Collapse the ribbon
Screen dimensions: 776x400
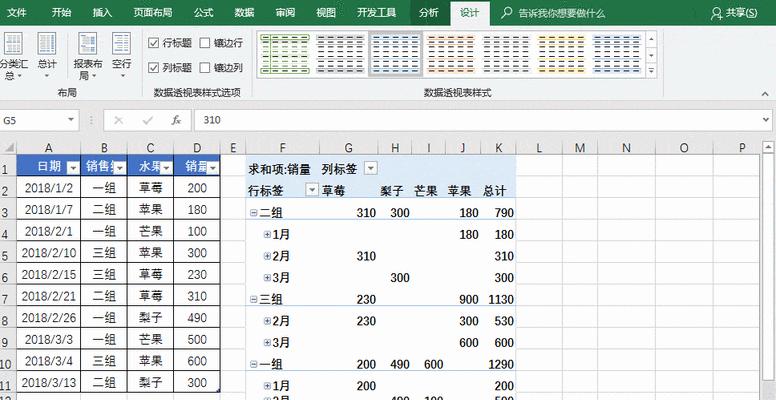click(765, 93)
